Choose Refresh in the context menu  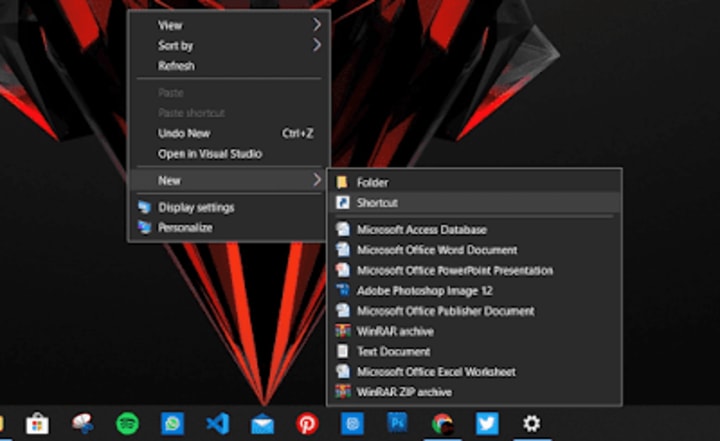229,66
